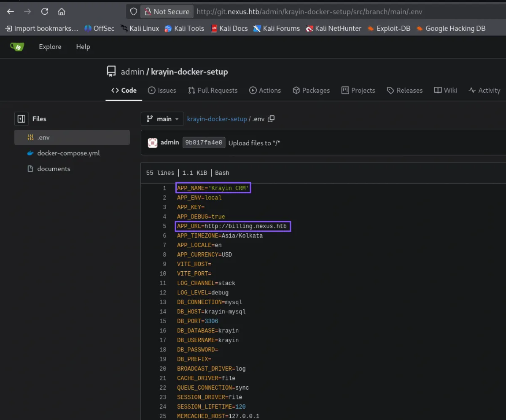The width and height of the screenshot is (506, 420).
Task: Click line number 1 of the file
Action: click(164, 188)
